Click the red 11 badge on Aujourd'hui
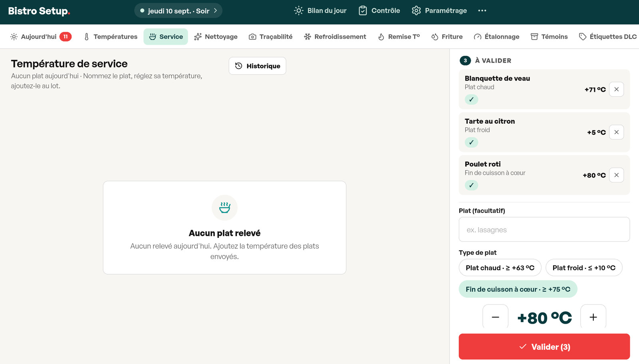This screenshot has height=364, width=639. pos(65,37)
